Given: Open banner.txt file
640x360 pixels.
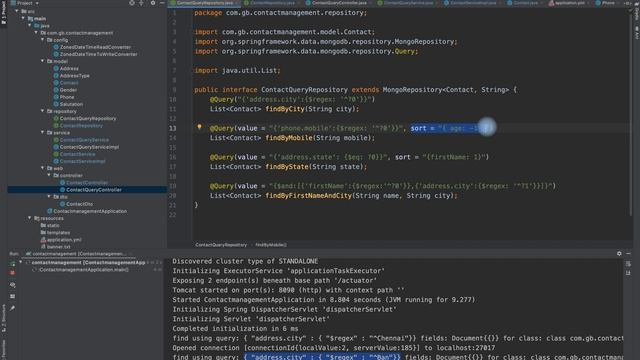Looking at the screenshot, I should 58,247.
